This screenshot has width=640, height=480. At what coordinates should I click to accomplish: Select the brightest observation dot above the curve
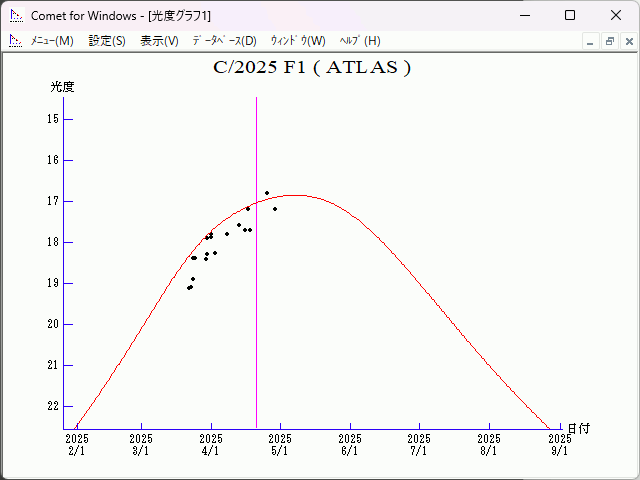267,193
